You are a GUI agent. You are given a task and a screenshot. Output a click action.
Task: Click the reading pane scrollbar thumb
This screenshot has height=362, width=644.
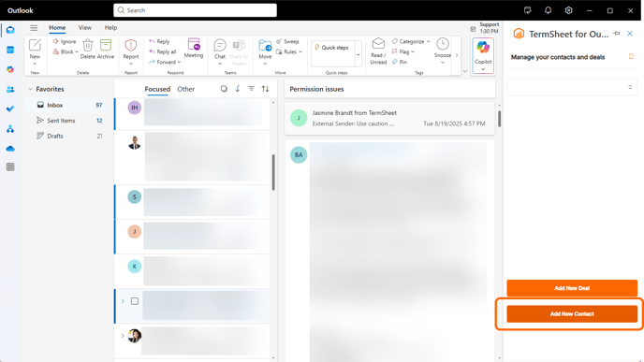(500, 119)
